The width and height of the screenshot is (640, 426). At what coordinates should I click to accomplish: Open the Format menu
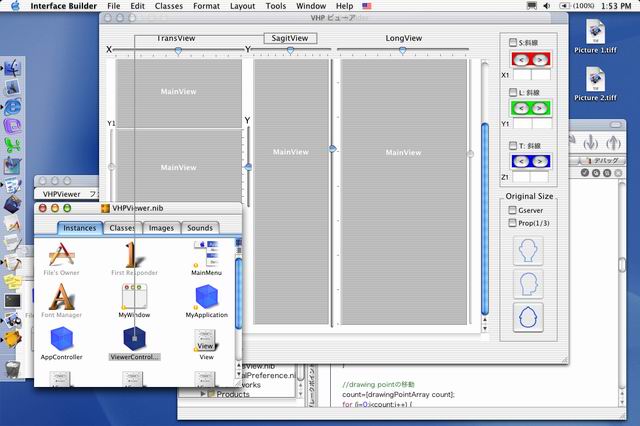click(x=206, y=6)
